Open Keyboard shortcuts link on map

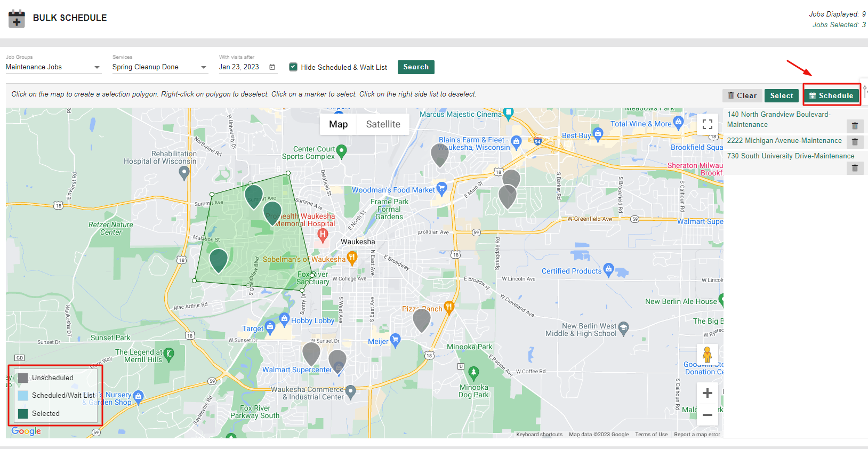click(539, 435)
